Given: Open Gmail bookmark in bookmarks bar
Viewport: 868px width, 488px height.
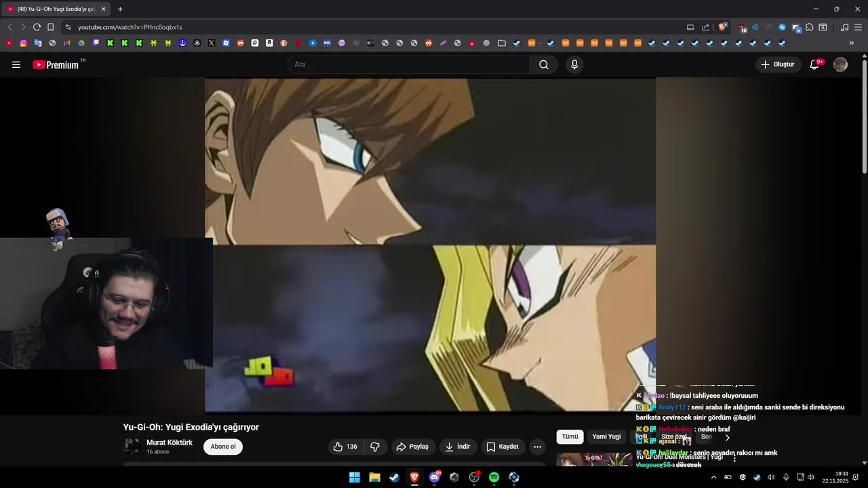Looking at the screenshot, I should coord(66,43).
